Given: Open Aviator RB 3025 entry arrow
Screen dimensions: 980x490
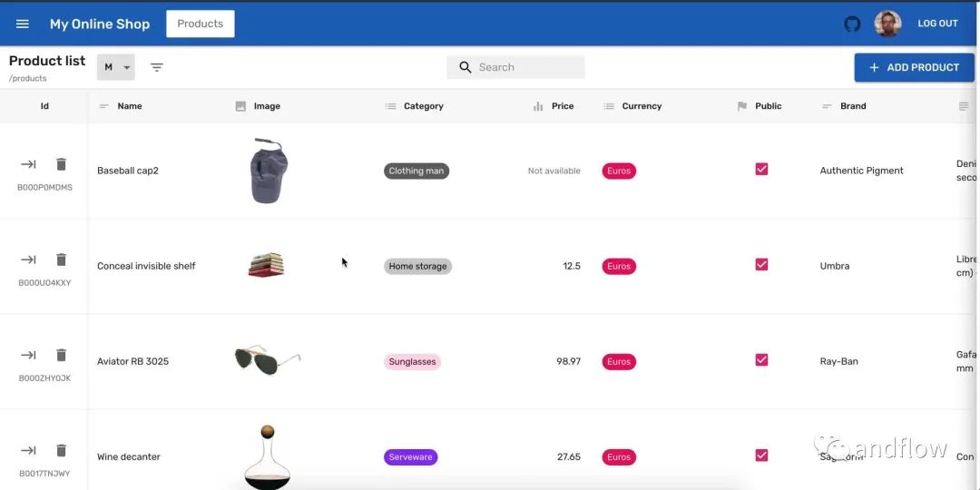Looking at the screenshot, I should [x=28, y=355].
